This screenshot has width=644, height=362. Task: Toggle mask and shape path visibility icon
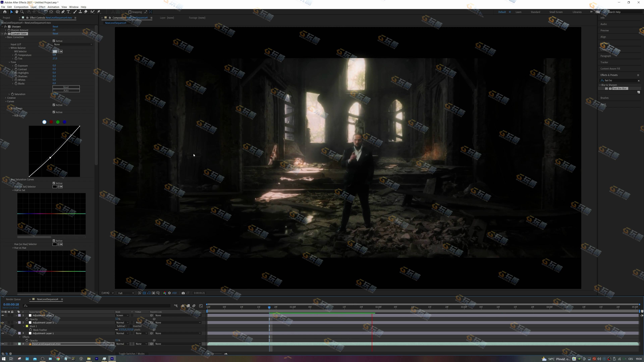(x=149, y=293)
